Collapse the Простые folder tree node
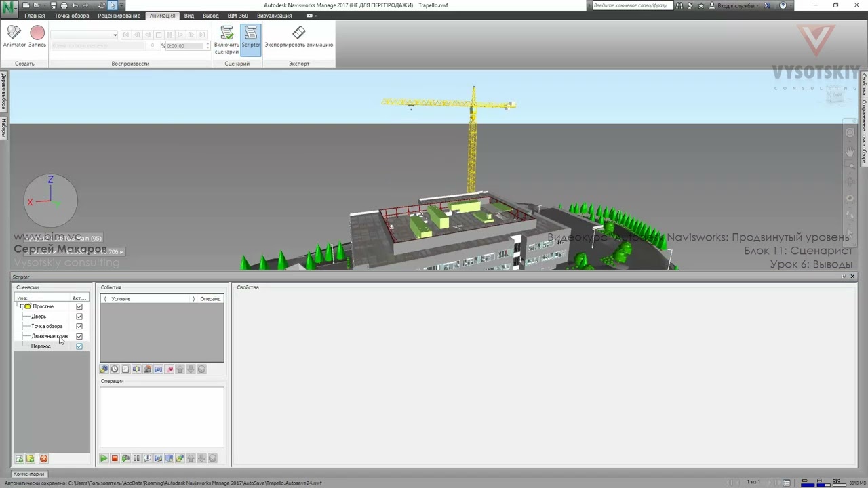The width and height of the screenshot is (868, 488). pyautogui.click(x=22, y=306)
